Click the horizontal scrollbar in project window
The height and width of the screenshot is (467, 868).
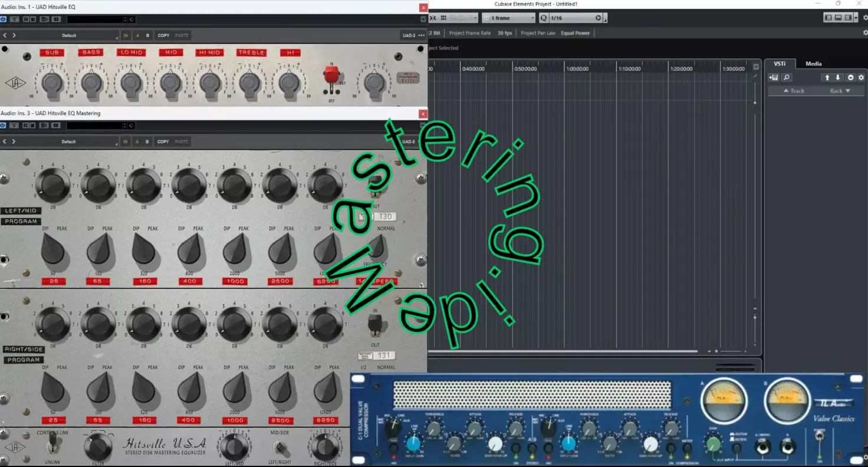click(563, 351)
